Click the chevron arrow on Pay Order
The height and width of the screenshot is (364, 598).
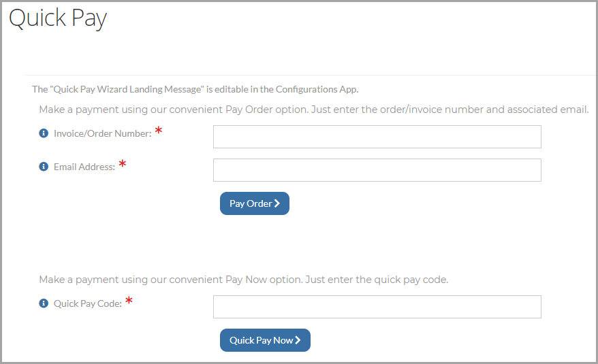[277, 203]
